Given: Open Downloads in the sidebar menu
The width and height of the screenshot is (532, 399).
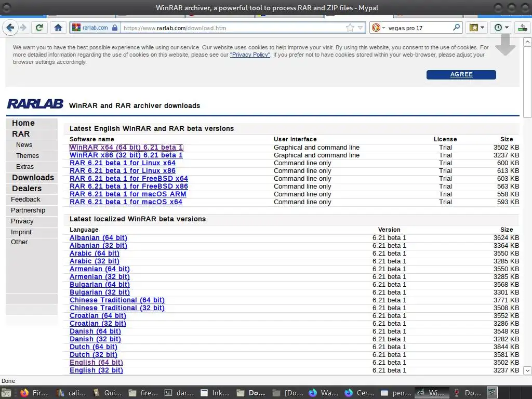Looking at the screenshot, I should (33, 178).
